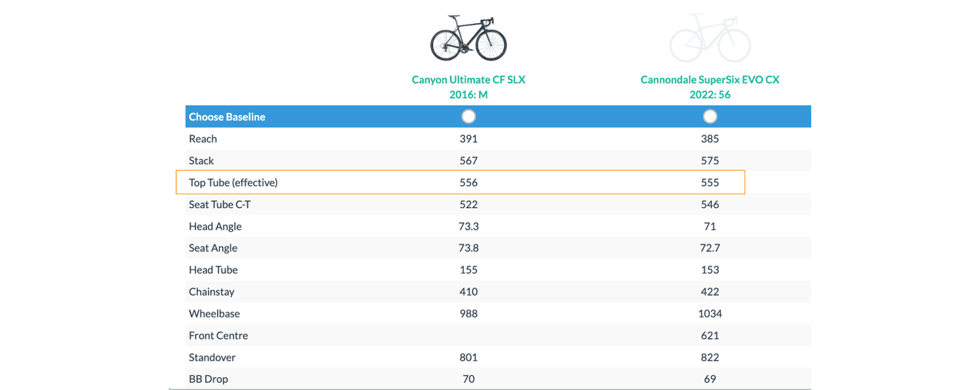980x390 pixels.
Task: Open the Cannondale SuperSix EVO CX 2022 link
Action: (710, 87)
